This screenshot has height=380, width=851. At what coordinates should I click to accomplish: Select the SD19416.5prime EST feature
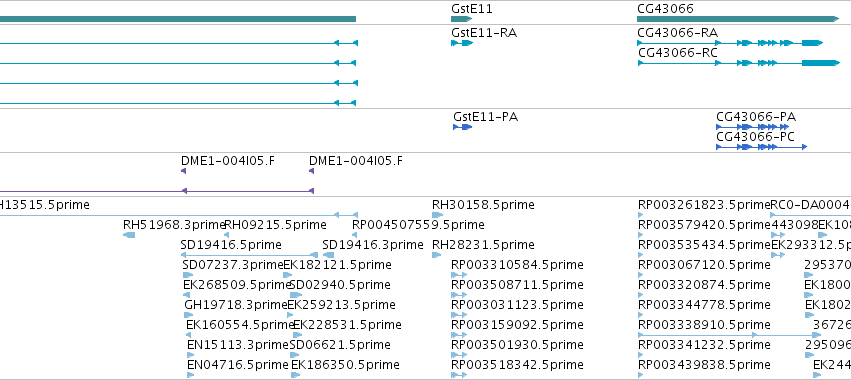pos(249,255)
